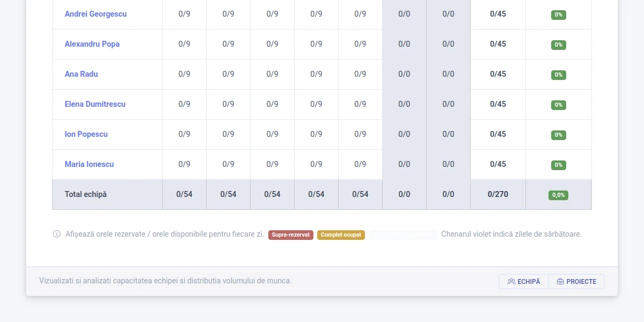Select the Complet ocupat legend badge
Image resolution: width=644 pixels, height=322 pixels.
coord(341,235)
